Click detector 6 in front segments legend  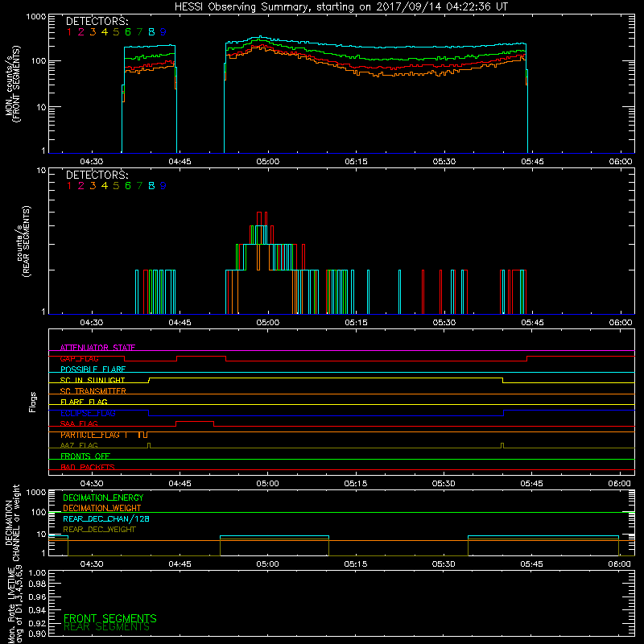[128, 31]
